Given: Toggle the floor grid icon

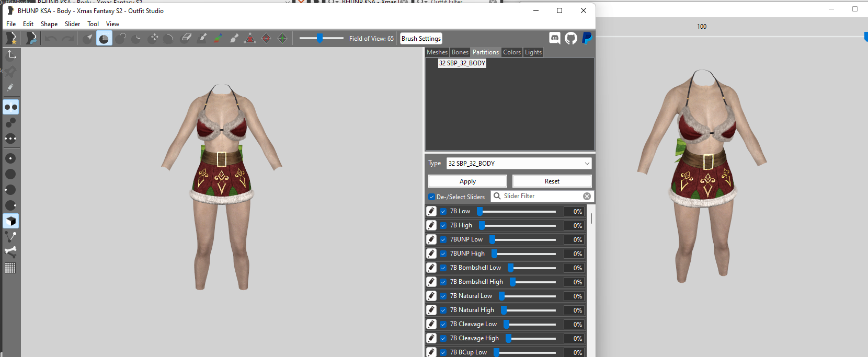Looking at the screenshot, I should [x=10, y=268].
